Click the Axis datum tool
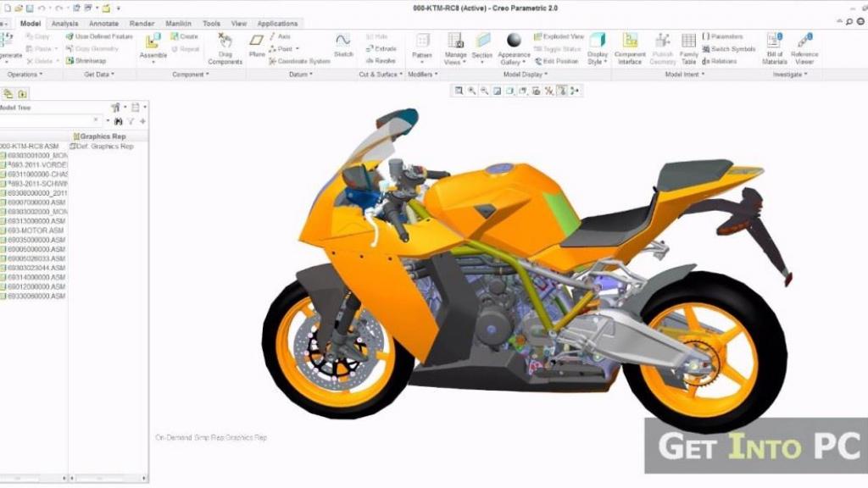Viewport: 868px width, 488px height. pyautogui.click(x=280, y=36)
